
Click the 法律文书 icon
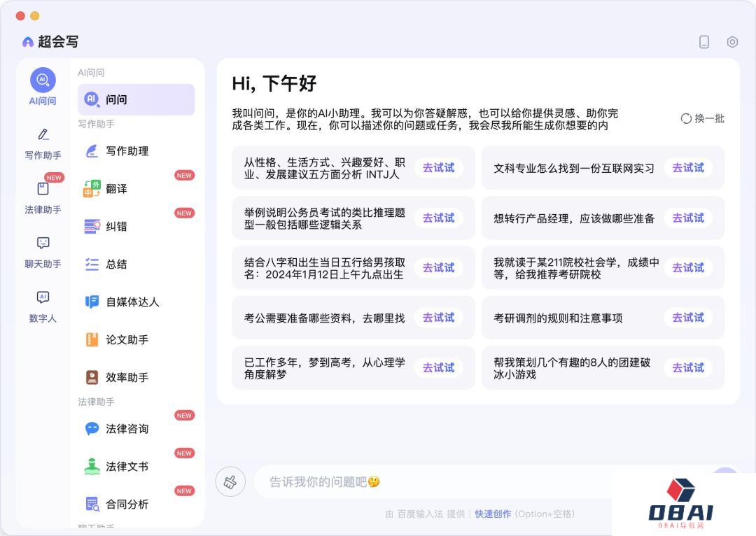coord(92,466)
